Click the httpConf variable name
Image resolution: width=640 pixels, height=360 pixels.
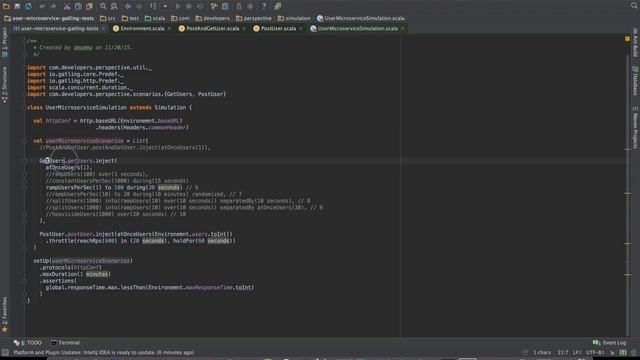coord(58,121)
